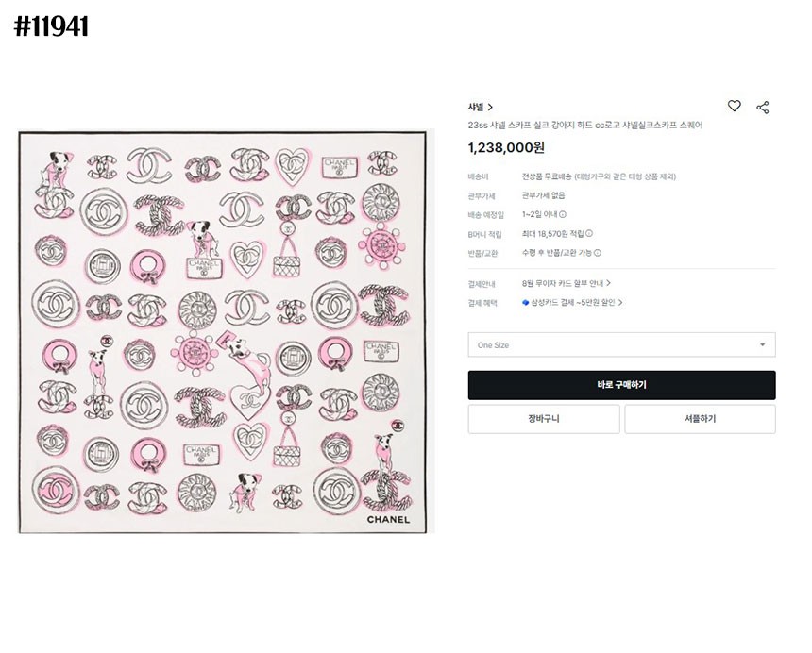
Task: Open info icon beside 18,570원 적립
Action: (589, 233)
